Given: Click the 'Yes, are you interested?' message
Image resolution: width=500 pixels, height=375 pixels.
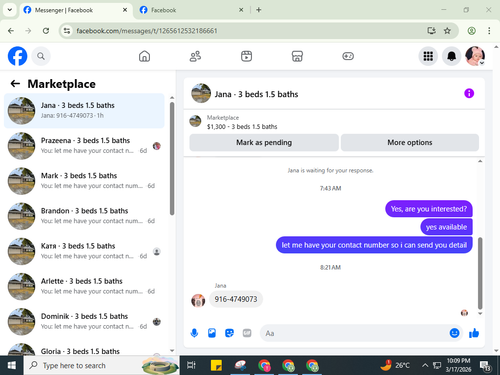Looking at the screenshot, I should click(429, 209).
